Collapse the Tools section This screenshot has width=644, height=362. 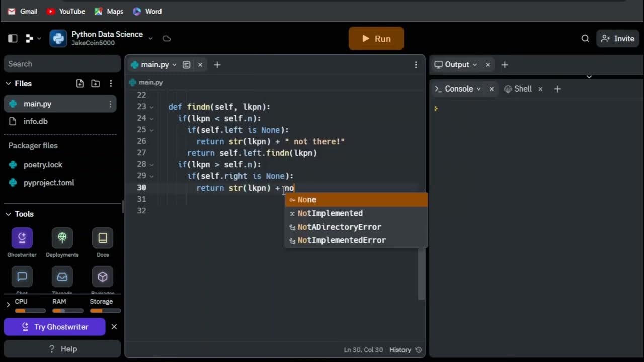pos(8,214)
